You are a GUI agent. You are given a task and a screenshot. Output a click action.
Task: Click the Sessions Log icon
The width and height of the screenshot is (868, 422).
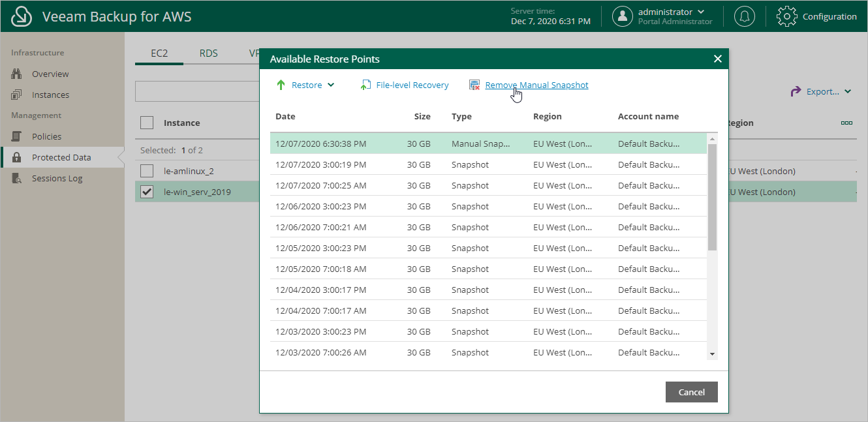pyautogui.click(x=17, y=178)
